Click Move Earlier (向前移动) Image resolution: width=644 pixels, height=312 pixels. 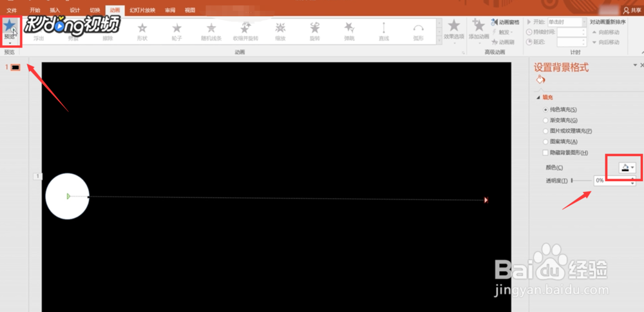[x=606, y=32]
